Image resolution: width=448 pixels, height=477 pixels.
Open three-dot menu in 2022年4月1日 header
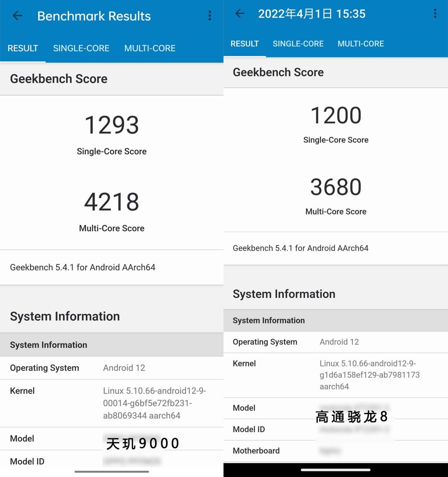pos(435,13)
